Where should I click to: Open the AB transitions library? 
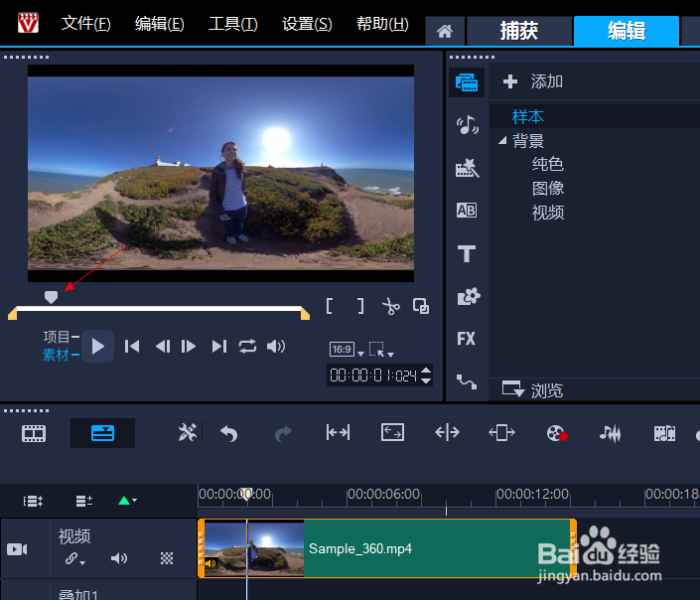(467, 210)
